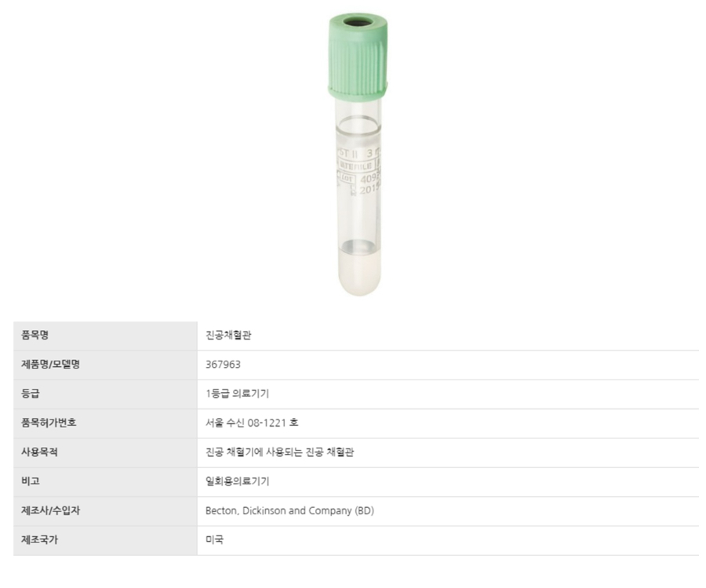The width and height of the screenshot is (706, 588).
Task: Select the 미국 country value
Action: [214, 540]
